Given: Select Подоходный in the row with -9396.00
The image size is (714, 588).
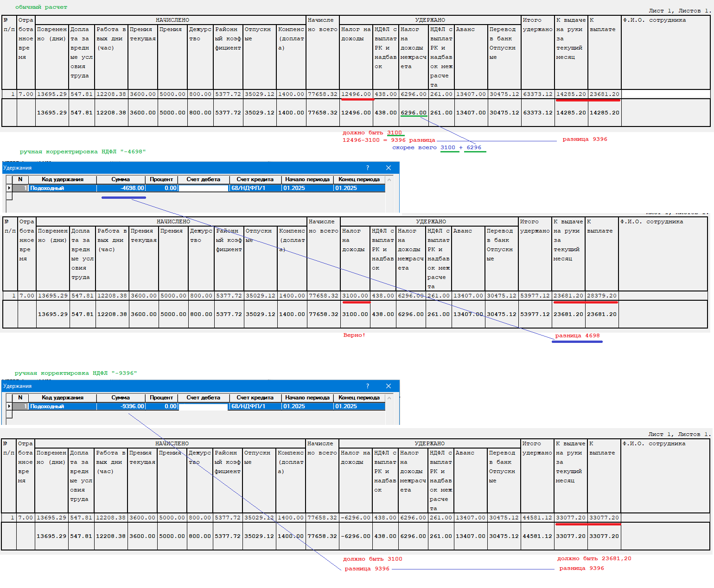Looking at the screenshot, I should coord(63,406).
